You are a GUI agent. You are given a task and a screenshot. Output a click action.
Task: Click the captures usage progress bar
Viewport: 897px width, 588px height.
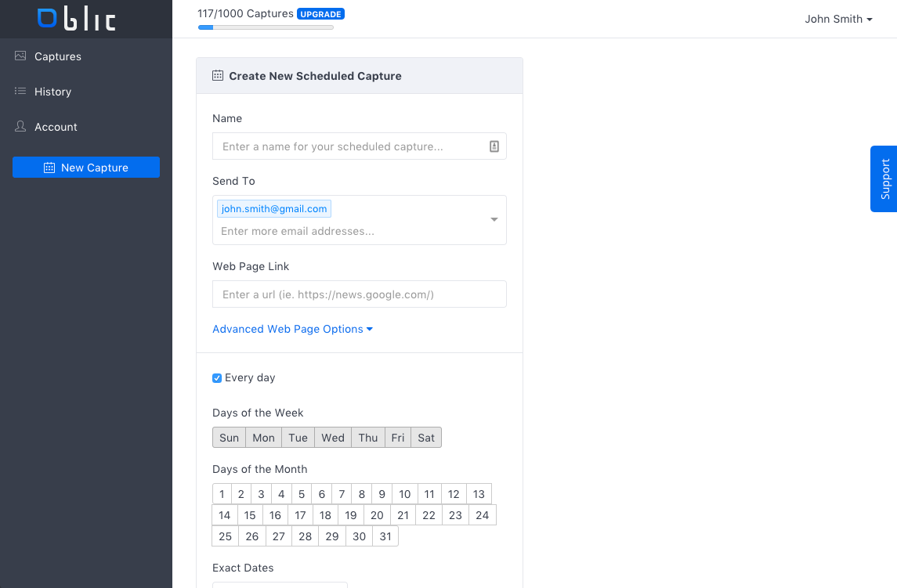pos(266,27)
